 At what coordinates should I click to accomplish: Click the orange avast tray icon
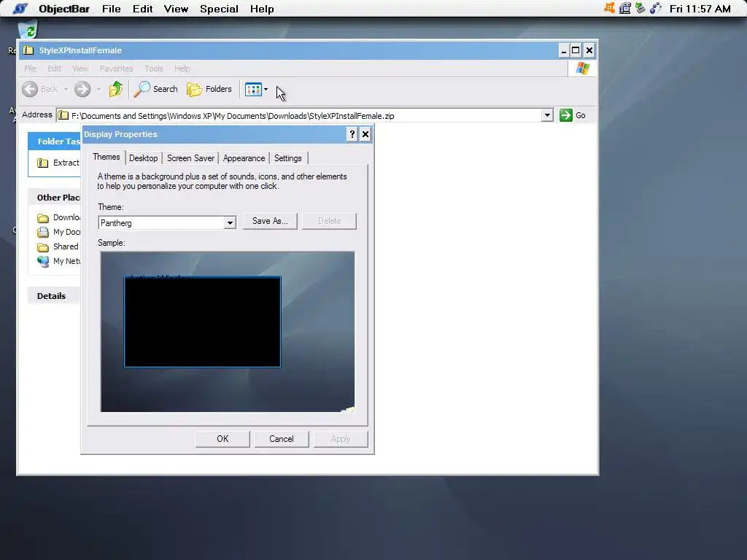point(609,8)
